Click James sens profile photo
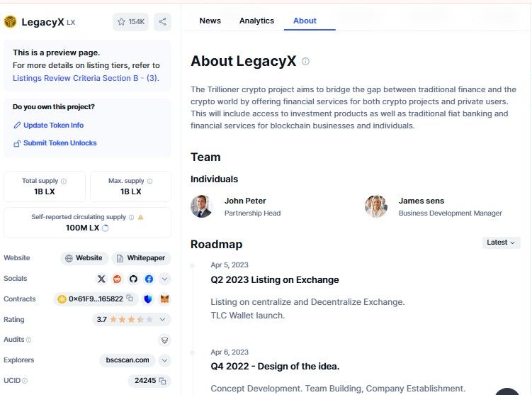The height and width of the screenshot is (395, 532). coord(376,206)
